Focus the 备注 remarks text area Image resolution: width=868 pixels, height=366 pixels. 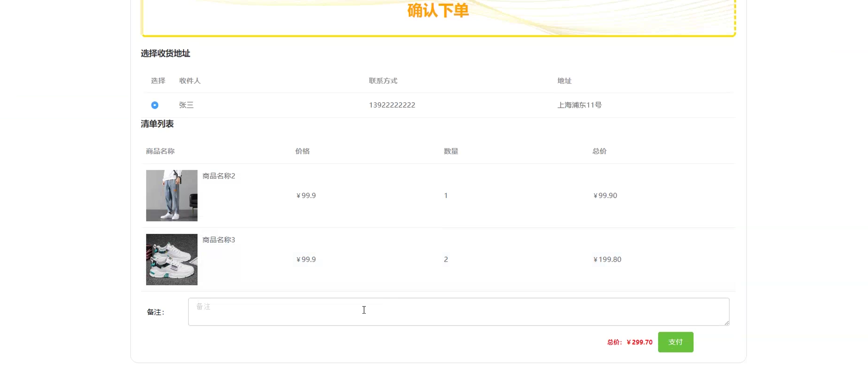point(459,312)
